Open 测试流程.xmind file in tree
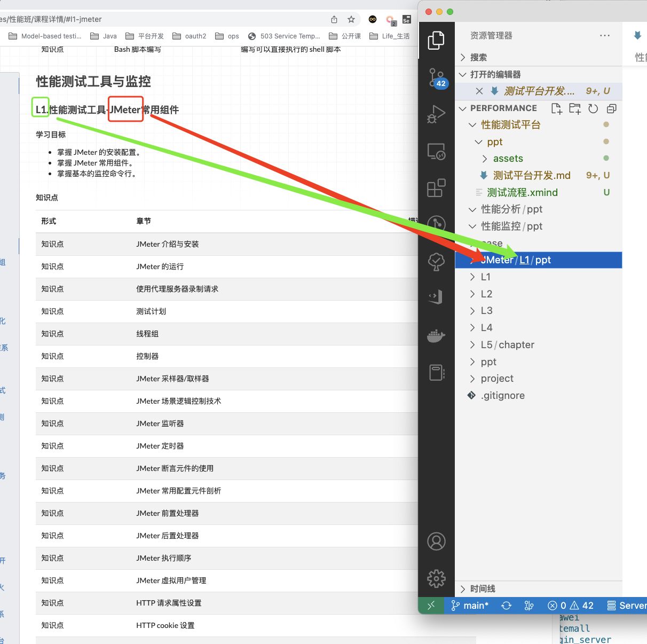This screenshot has width=647, height=644. click(522, 193)
